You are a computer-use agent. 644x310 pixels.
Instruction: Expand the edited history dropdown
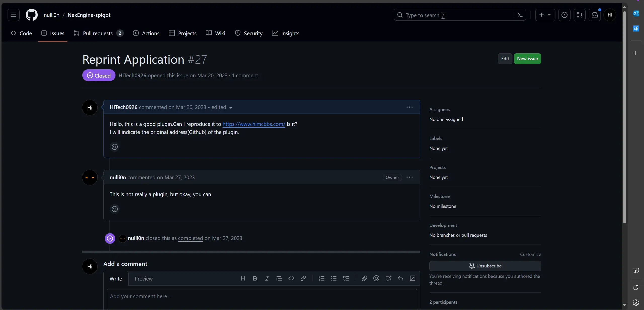(230, 108)
